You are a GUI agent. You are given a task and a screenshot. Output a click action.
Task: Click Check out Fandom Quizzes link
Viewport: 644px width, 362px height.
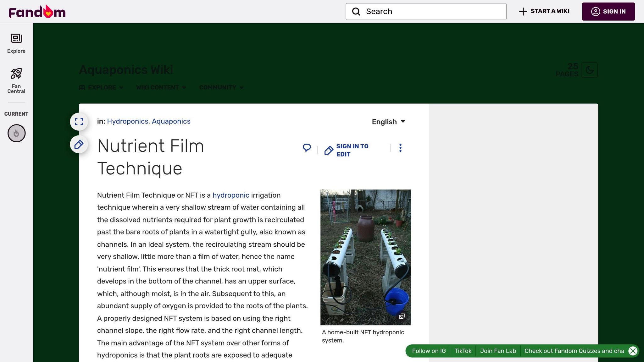(x=574, y=351)
